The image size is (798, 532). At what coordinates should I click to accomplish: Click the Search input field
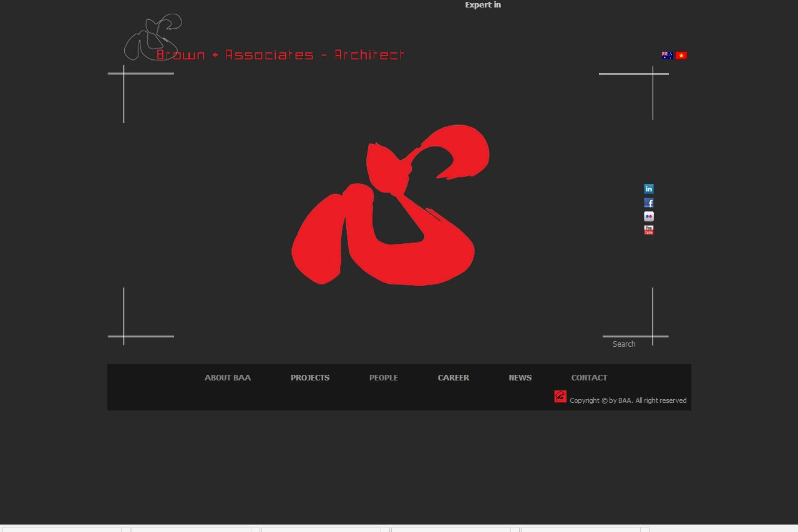(636, 344)
